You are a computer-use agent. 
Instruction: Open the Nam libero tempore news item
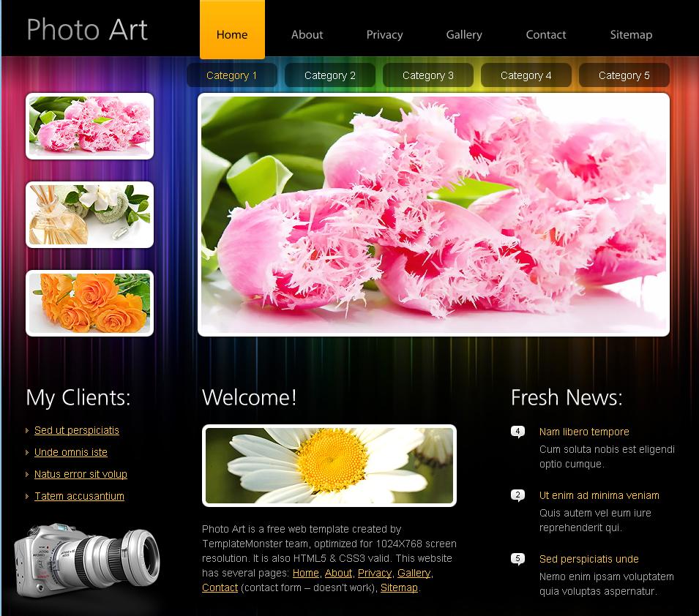584,432
